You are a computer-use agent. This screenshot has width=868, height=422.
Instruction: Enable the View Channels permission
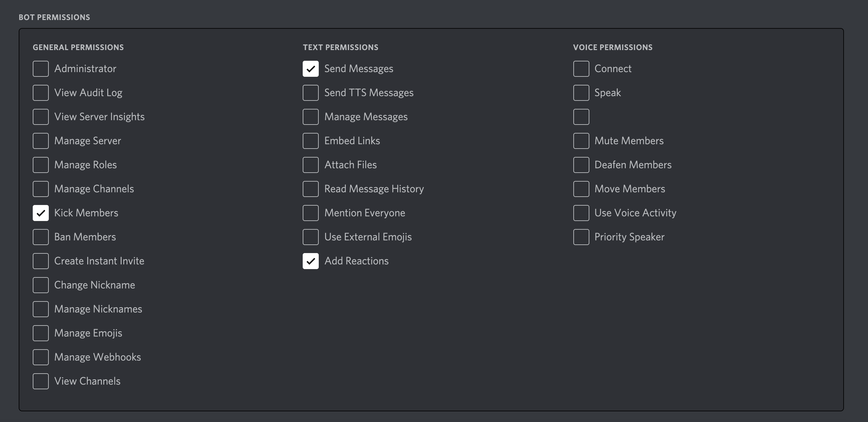point(40,381)
